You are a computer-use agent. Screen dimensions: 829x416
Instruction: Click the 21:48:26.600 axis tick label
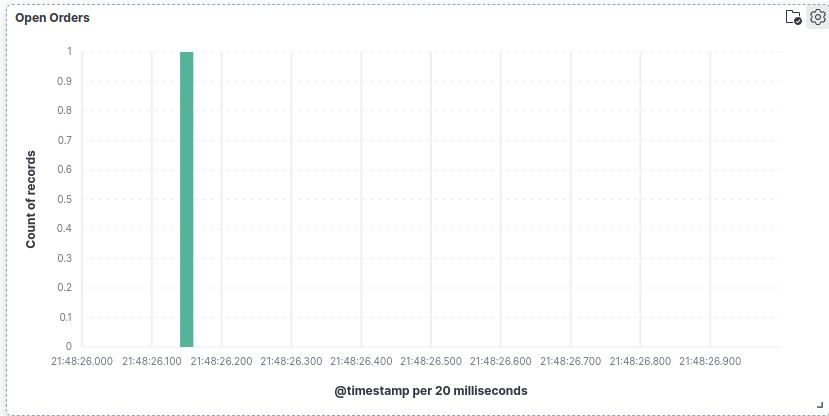[501, 361]
